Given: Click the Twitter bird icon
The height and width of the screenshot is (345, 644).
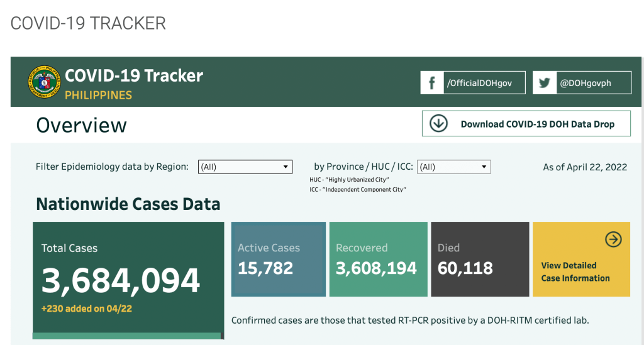Looking at the screenshot, I should [544, 83].
